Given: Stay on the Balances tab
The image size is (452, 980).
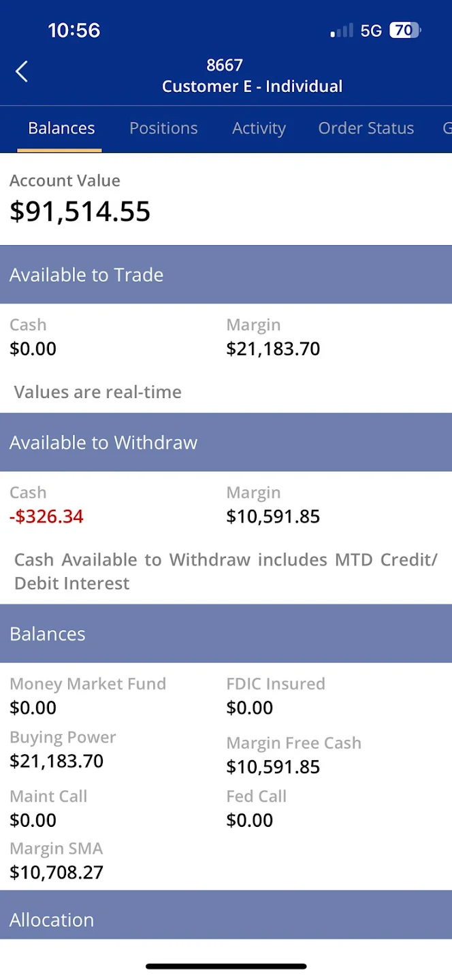Looking at the screenshot, I should (61, 128).
